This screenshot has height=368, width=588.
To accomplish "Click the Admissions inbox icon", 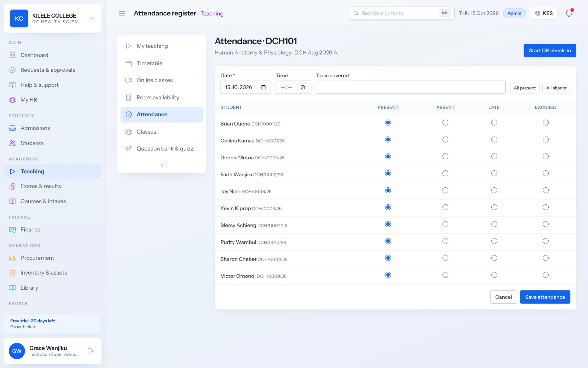I will 12,128.
